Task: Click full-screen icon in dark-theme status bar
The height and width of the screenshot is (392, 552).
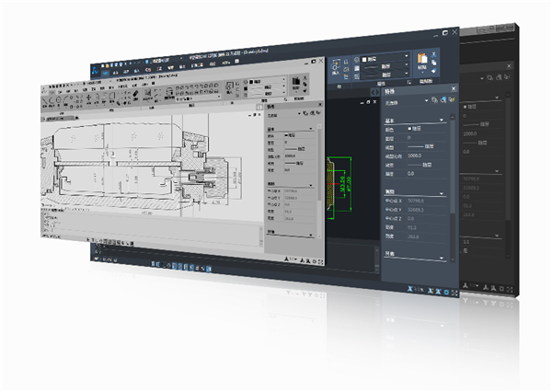Action: click(510, 290)
